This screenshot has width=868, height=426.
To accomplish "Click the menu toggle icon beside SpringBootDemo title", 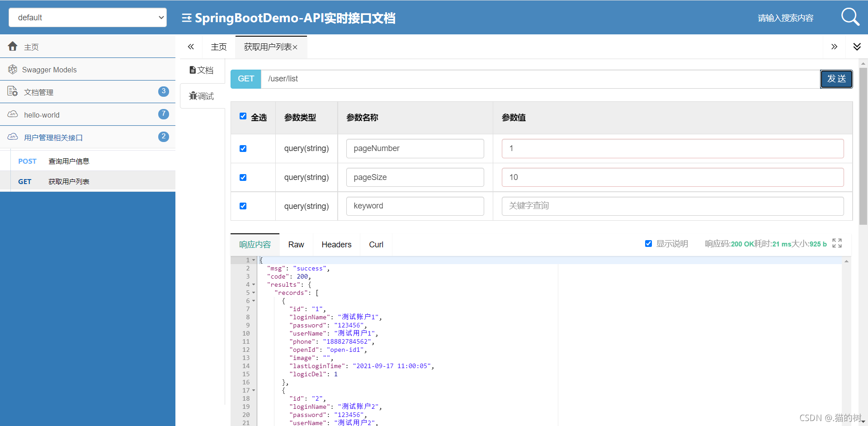I will [x=186, y=18].
